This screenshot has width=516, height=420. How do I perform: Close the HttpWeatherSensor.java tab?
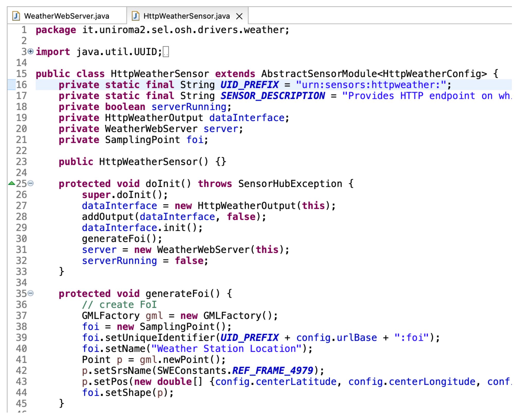click(239, 16)
